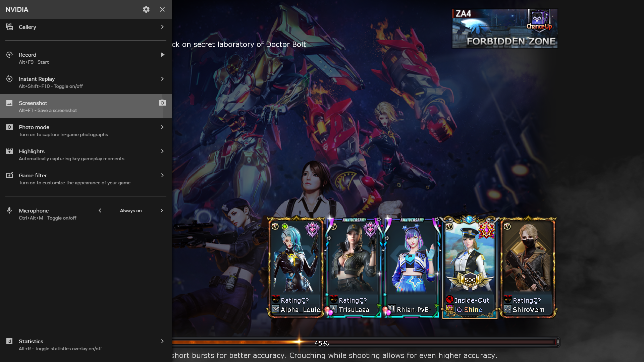
Task: Click the Instant Replay icon
Action: (9, 79)
